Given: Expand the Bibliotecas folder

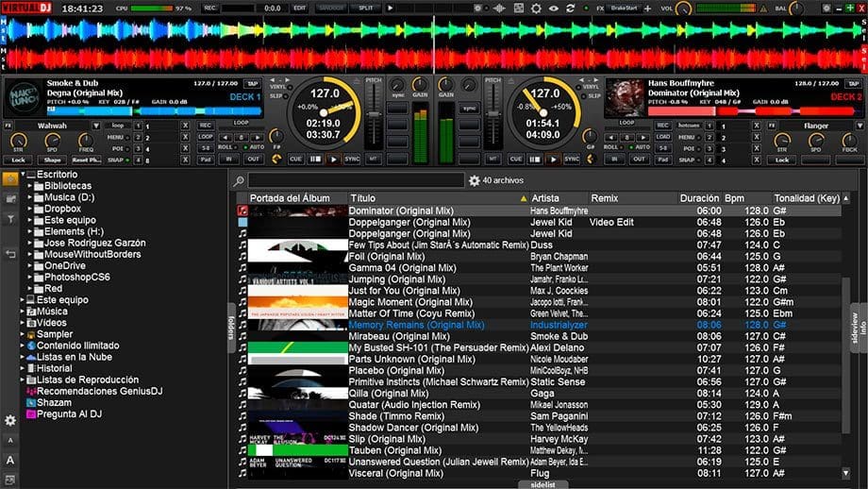Looking at the screenshot, I should (30, 186).
